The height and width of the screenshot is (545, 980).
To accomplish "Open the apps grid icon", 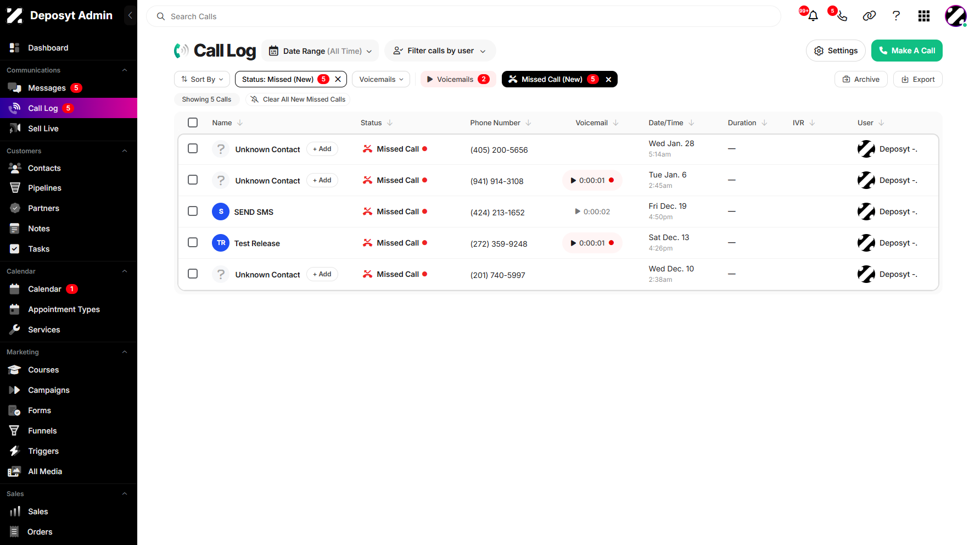I will [x=924, y=16].
